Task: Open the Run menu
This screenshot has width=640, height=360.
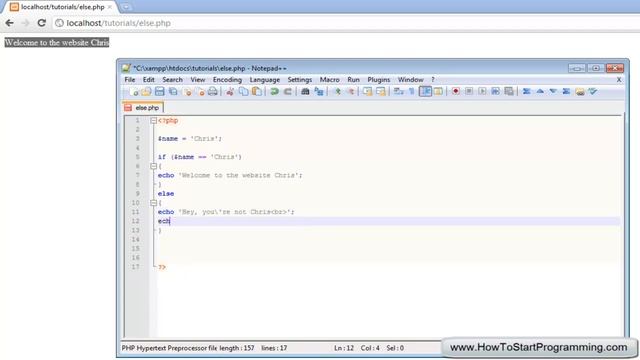Action: coord(353,80)
